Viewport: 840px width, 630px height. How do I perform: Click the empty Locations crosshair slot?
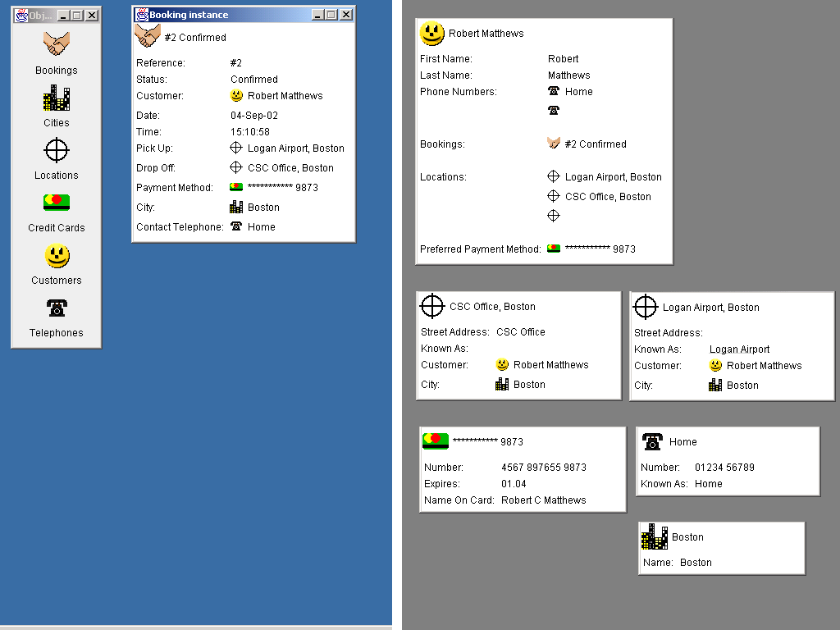coord(554,216)
